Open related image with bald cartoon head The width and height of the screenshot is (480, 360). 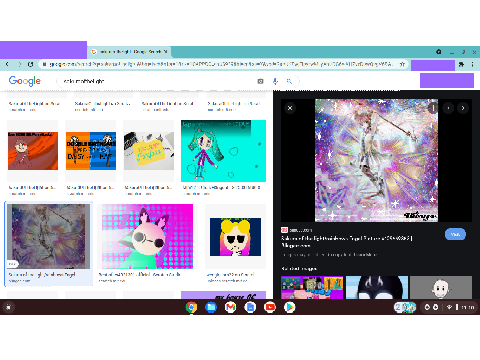pos(441,287)
